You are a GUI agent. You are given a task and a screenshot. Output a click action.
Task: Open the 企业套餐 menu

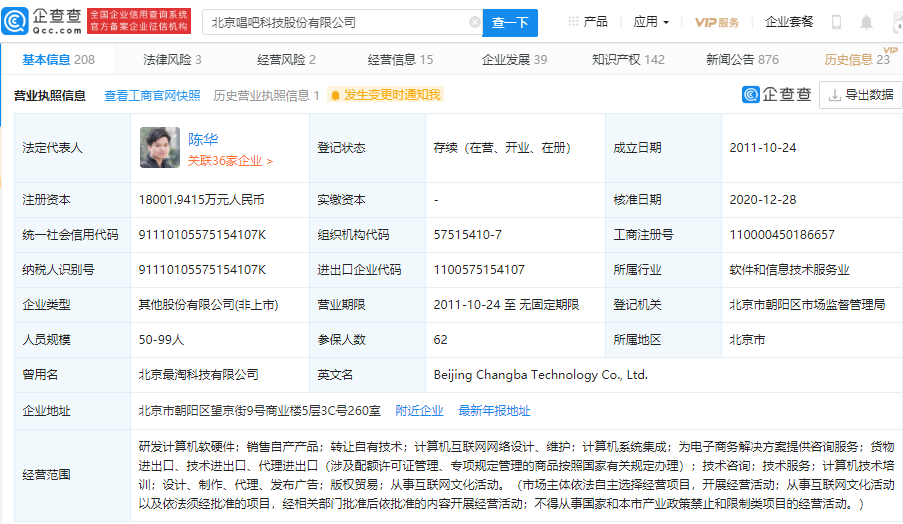click(789, 22)
